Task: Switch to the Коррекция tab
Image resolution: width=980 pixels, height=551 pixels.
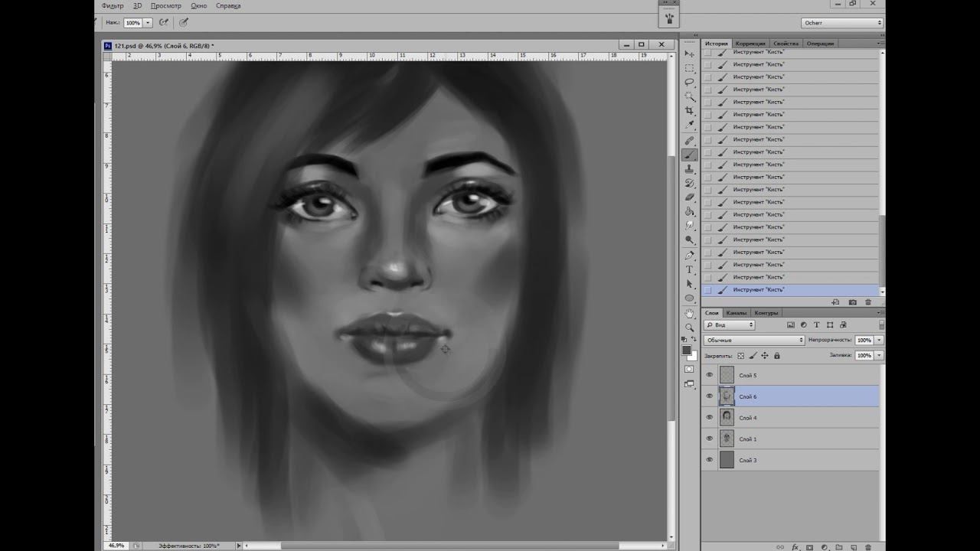Action: coord(750,44)
